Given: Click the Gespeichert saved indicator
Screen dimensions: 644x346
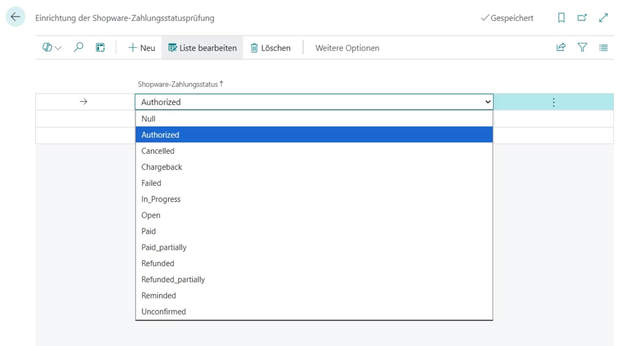Looking at the screenshot, I should pos(507,18).
